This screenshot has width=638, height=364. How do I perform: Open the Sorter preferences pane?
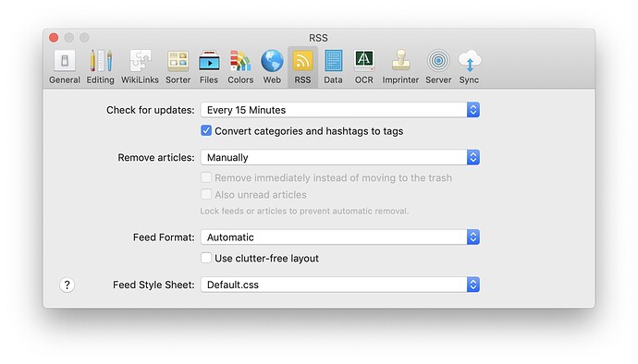[x=178, y=67]
